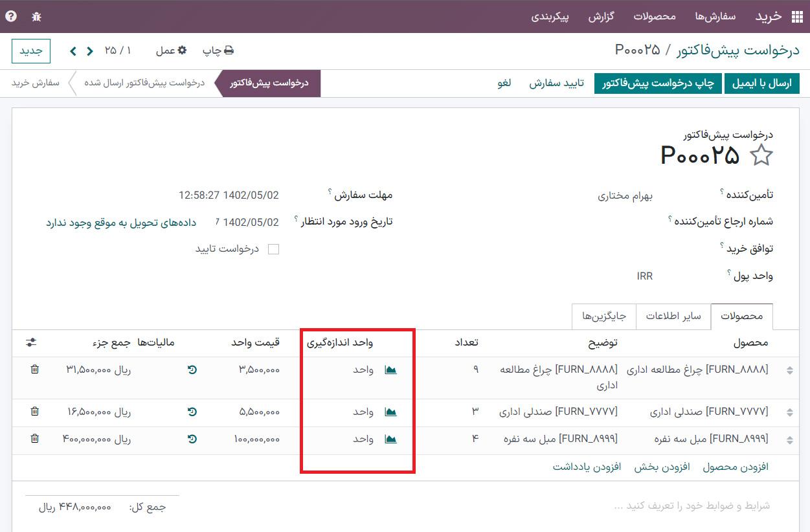This screenshot has width=810, height=532.
Task: Click ارسال با ایمیل button
Action: (761, 83)
